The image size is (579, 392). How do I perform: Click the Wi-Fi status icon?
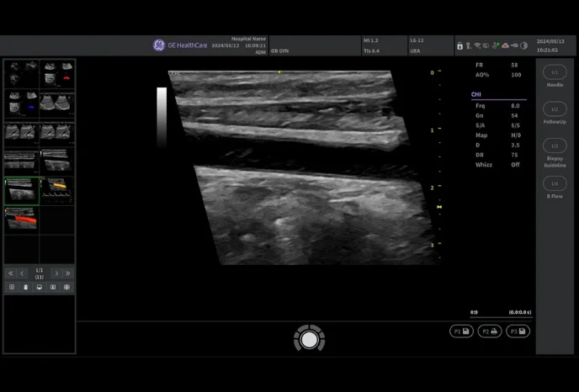[x=477, y=45]
